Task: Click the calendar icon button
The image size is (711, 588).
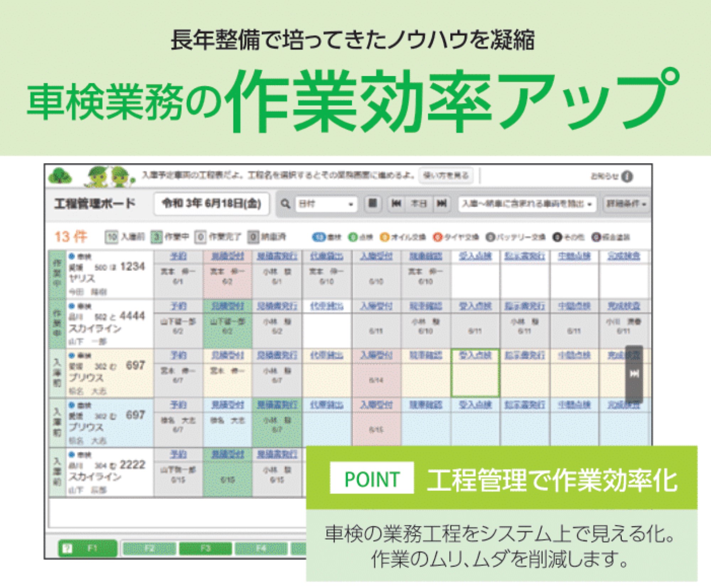Action: coord(373,203)
